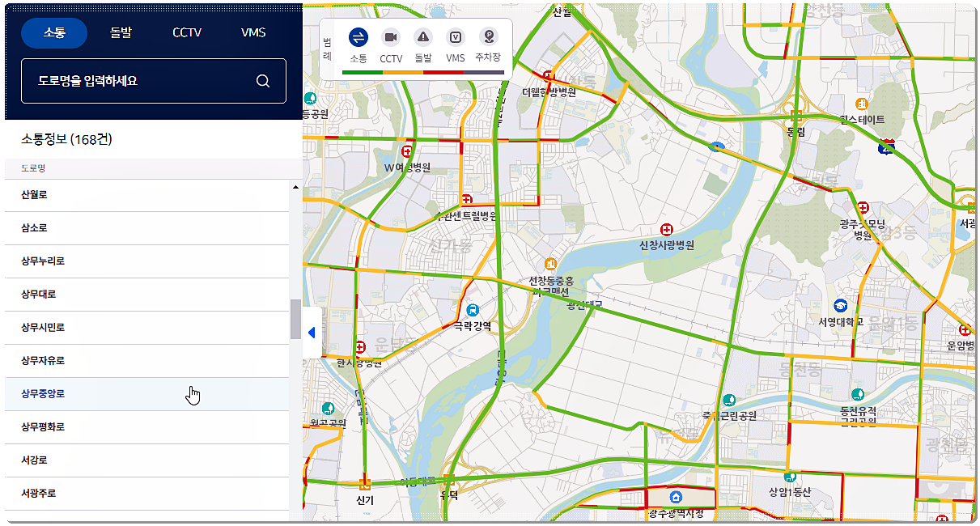Image resolution: width=980 pixels, height=526 pixels.
Task: Click the 소통정보 (168건) heading
Action: point(66,140)
